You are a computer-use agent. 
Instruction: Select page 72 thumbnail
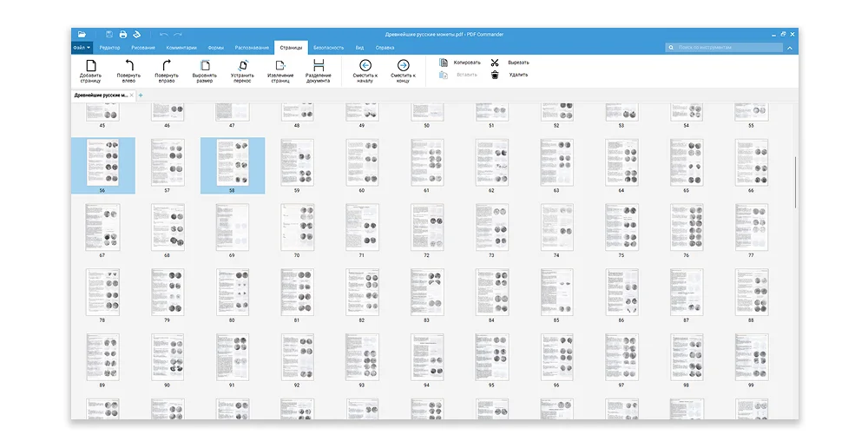427,227
